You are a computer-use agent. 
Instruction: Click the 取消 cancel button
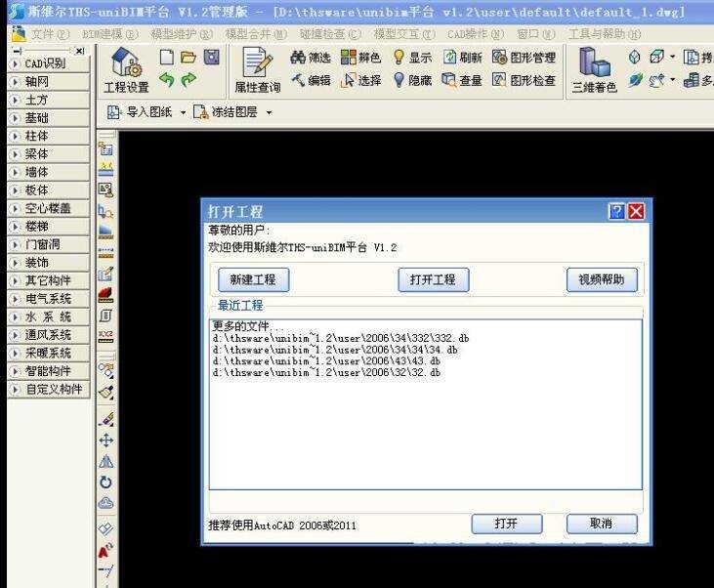click(602, 524)
